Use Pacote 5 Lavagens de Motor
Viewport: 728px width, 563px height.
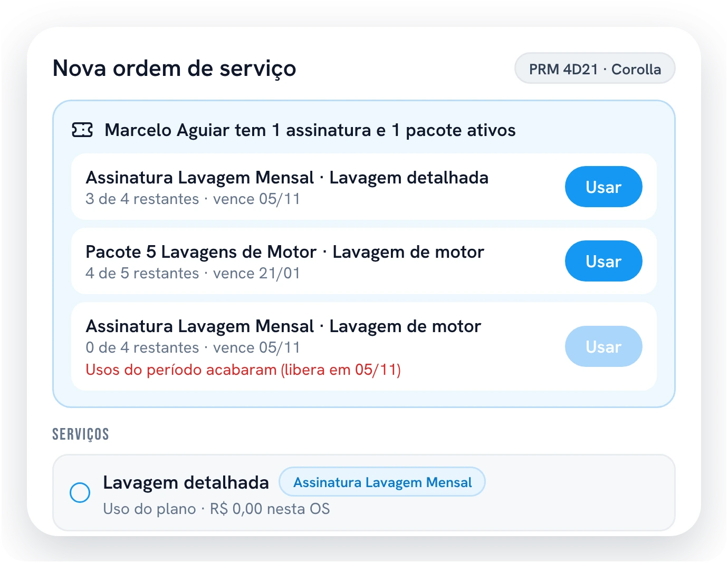coord(604,261)
